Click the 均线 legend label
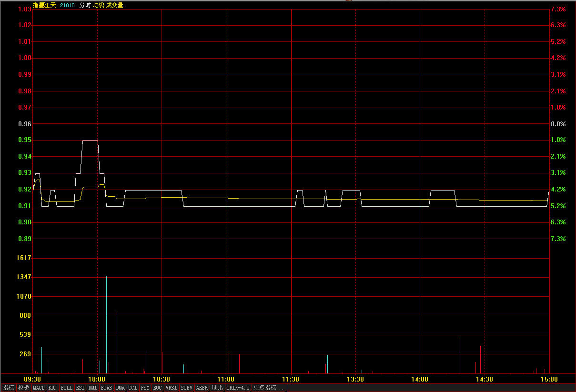This screenshot has width=576, height=392. pos(98,5)
